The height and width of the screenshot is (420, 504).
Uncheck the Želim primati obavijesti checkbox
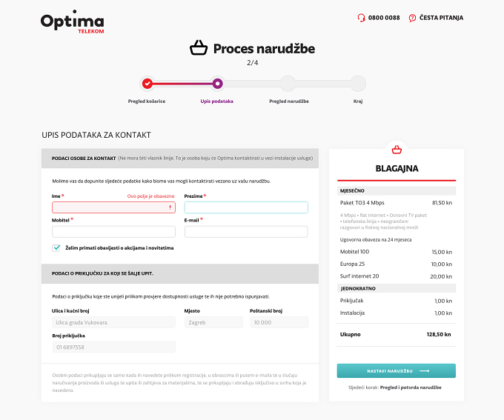(x=56, y=247)
